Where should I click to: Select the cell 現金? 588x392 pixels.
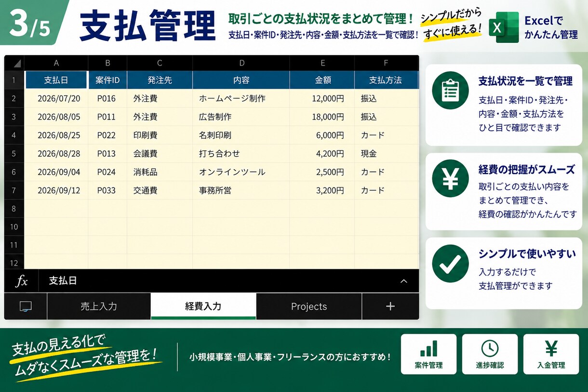click(x=386, y=153)
